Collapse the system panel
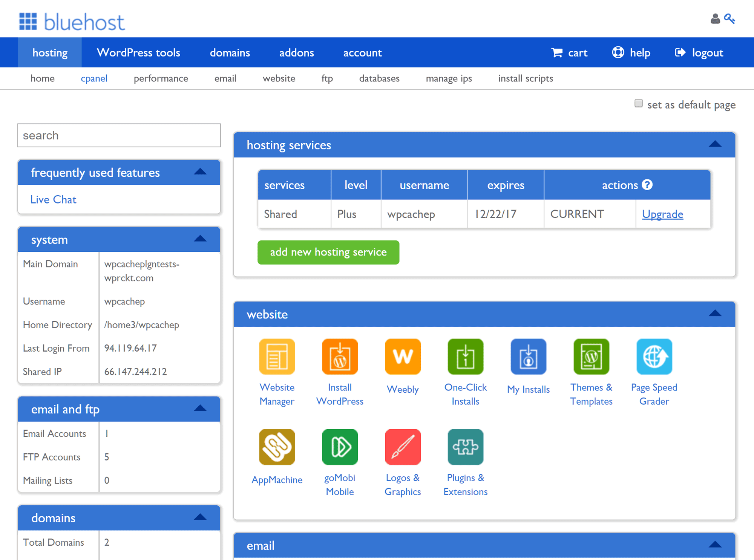The image size is (754, 560). (x=200, y=239)
